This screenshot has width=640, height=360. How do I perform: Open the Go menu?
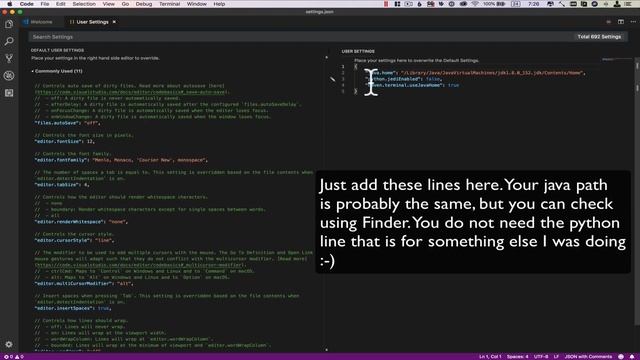point(125,4)
